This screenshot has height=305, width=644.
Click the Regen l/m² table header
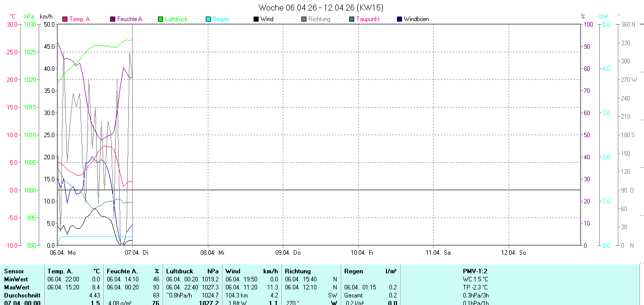point(370,271)
